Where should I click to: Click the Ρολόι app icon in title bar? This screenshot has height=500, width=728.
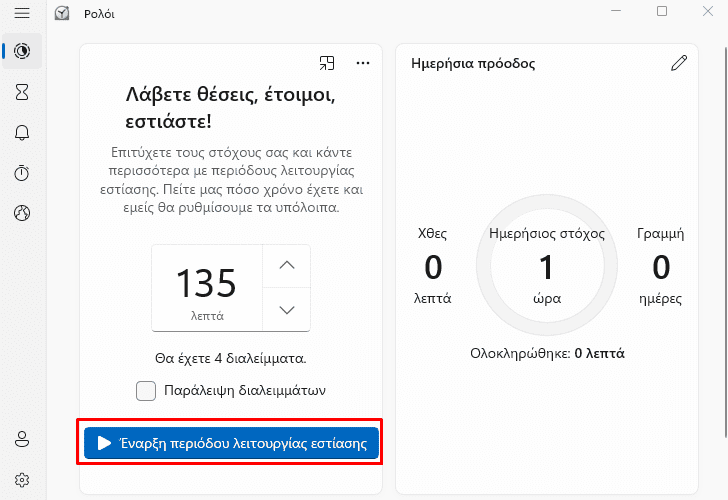(62, 13)
